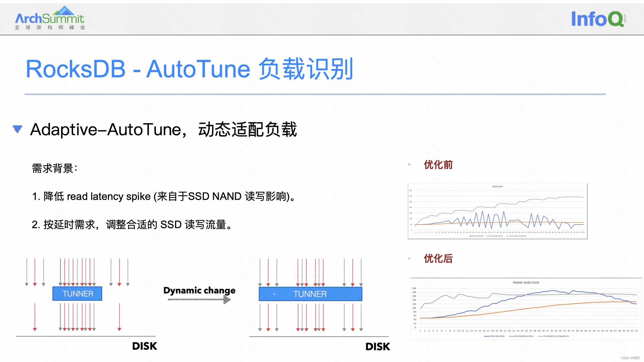Screen dimensions: 644x362
Task: Click the left TUNNER box
Action: [77, 294]
